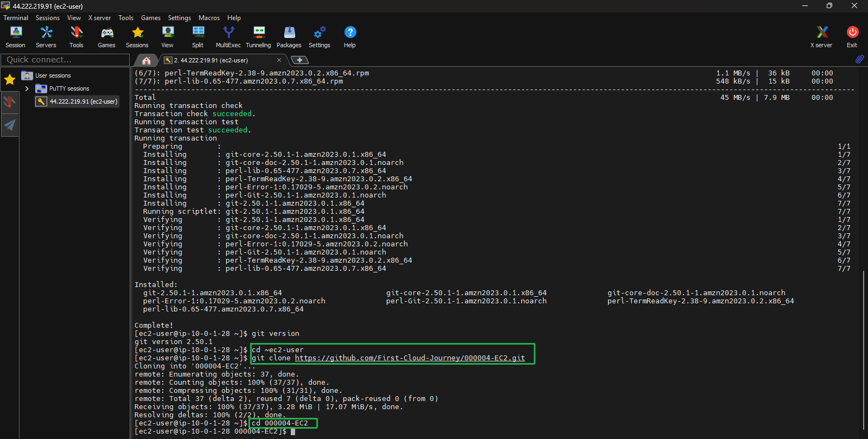Open the Session toolbar icon
Image resolution: width=868 pixels, height=439 pixels.
(x=15, y=37)
